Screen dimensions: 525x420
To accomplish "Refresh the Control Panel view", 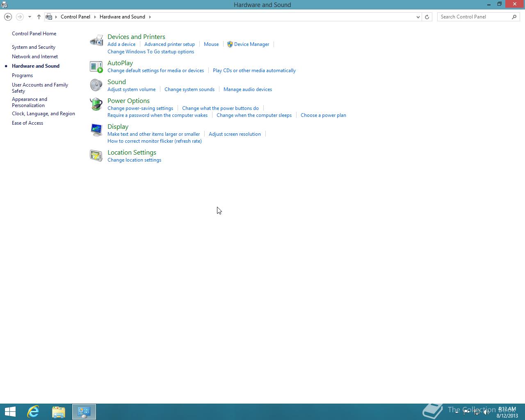I will click(x=427, y=17).
